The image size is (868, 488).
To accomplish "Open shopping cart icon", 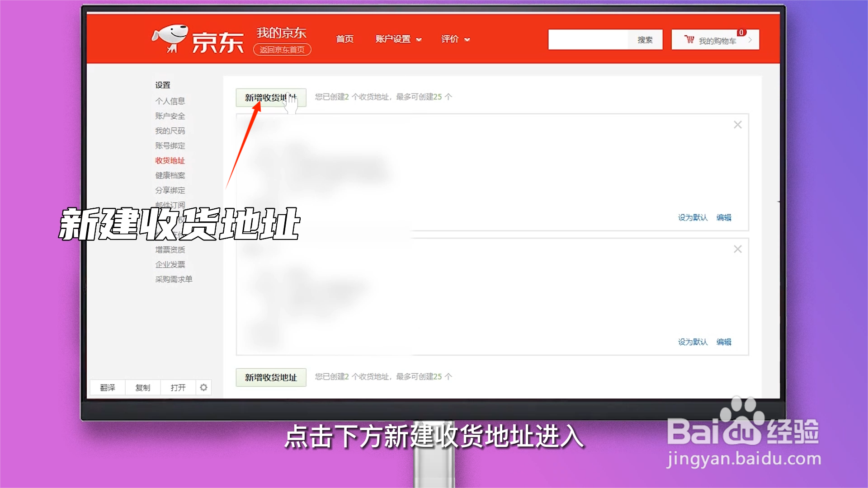I will 689,40.
